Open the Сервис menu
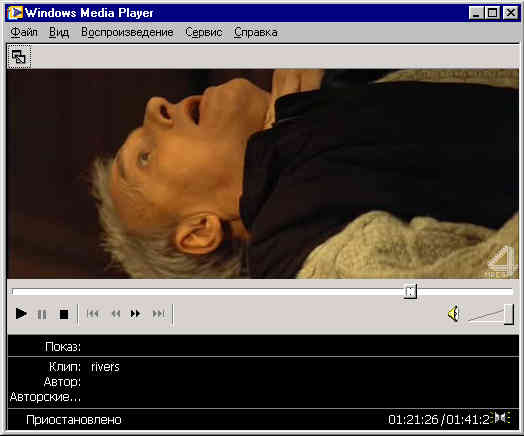 204,32
